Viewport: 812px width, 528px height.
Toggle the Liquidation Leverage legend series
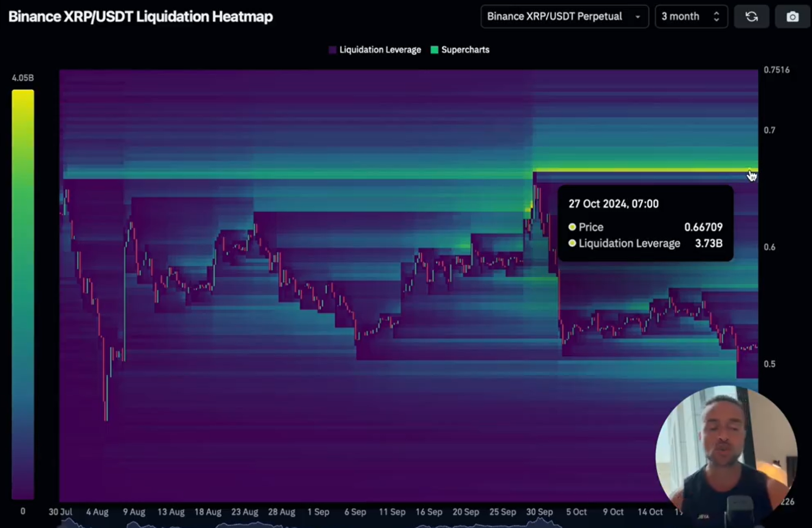[x=375, y=49]
